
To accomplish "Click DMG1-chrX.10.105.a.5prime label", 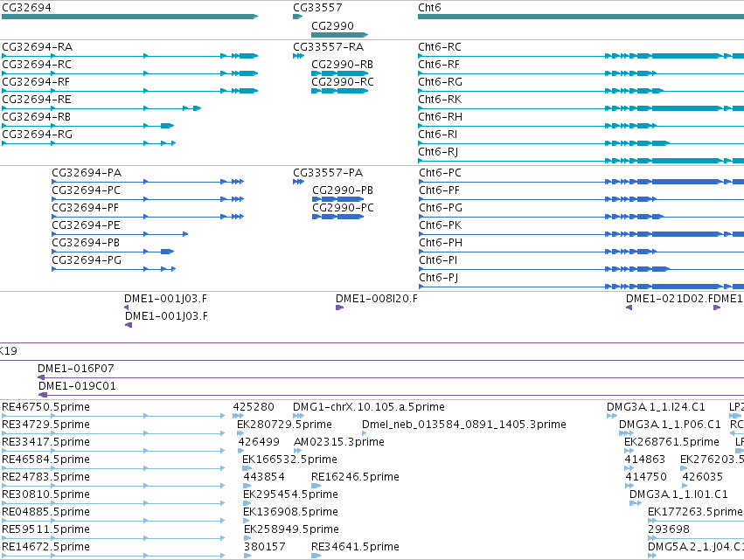I will click(x=369, y=407).
